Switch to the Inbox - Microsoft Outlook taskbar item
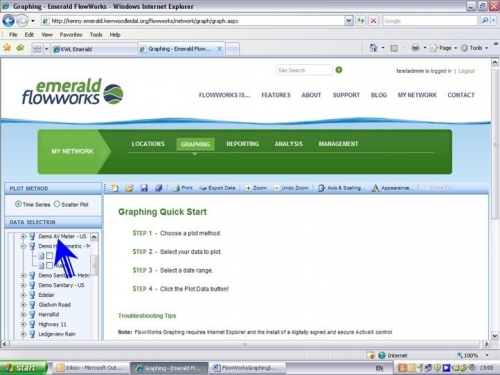The width and height of the screenshot is (500, 375). tap(90, 368)
